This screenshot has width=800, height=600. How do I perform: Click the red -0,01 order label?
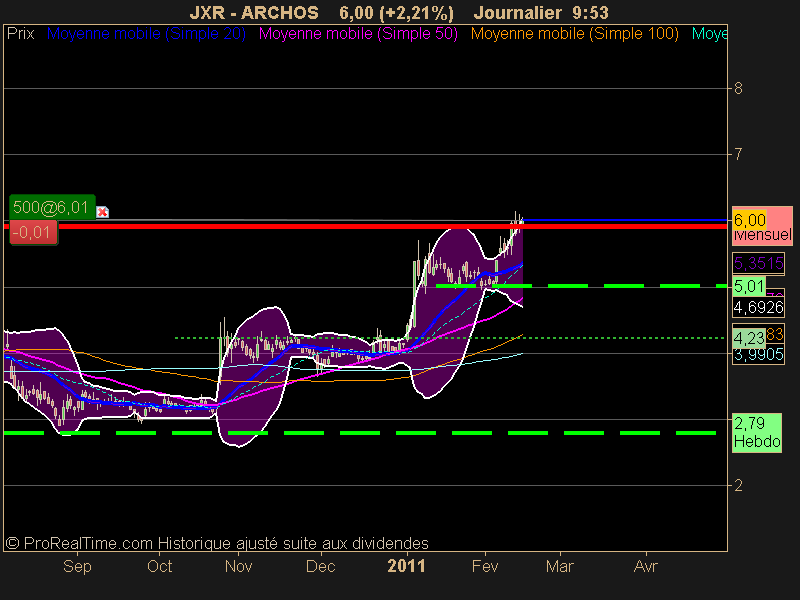point(34,233)
